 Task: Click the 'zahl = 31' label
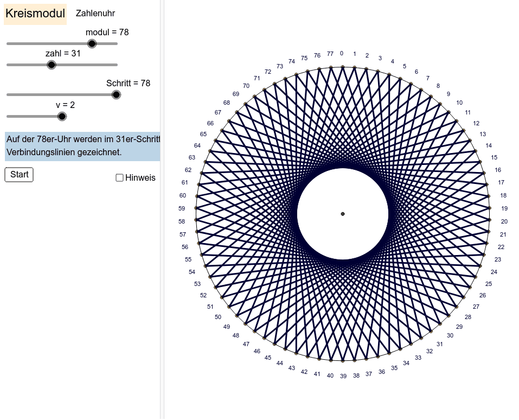(63, 53)
